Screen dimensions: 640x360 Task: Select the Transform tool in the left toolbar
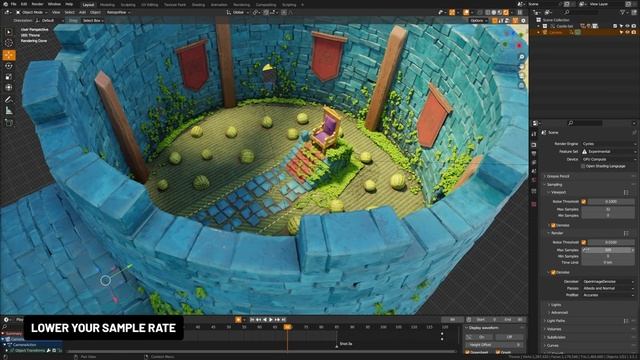(x=9, y=87)
